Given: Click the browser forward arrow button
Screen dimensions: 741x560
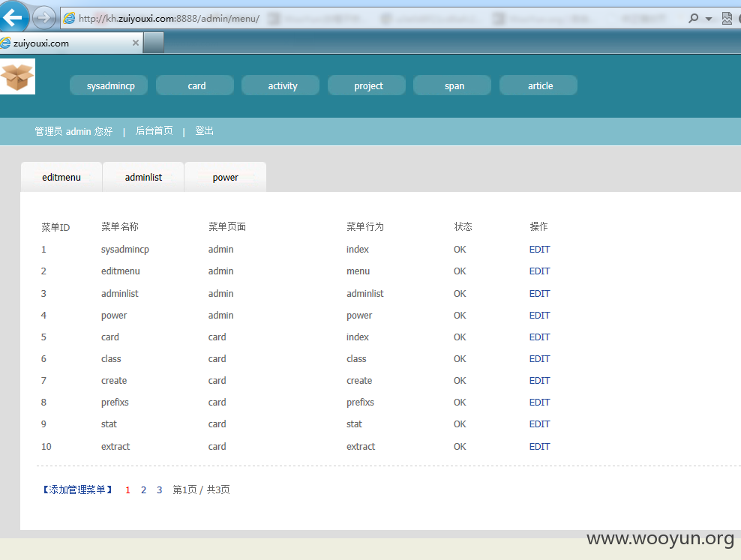Looking at the screenshot, I should click(43, 18).
